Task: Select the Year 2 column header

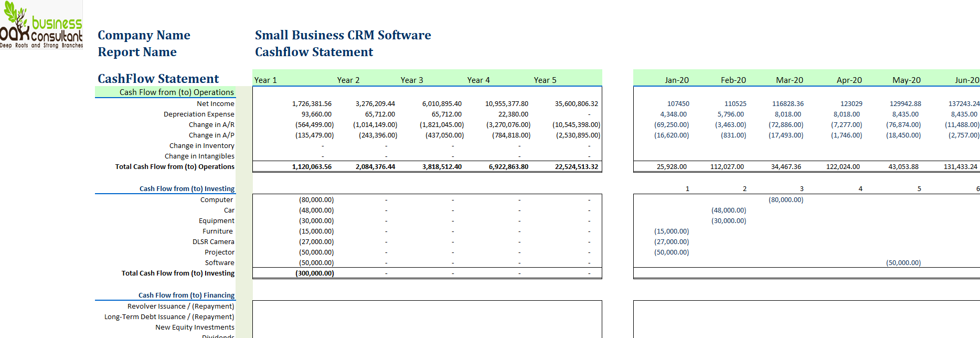Action: [x=348, y=80]
